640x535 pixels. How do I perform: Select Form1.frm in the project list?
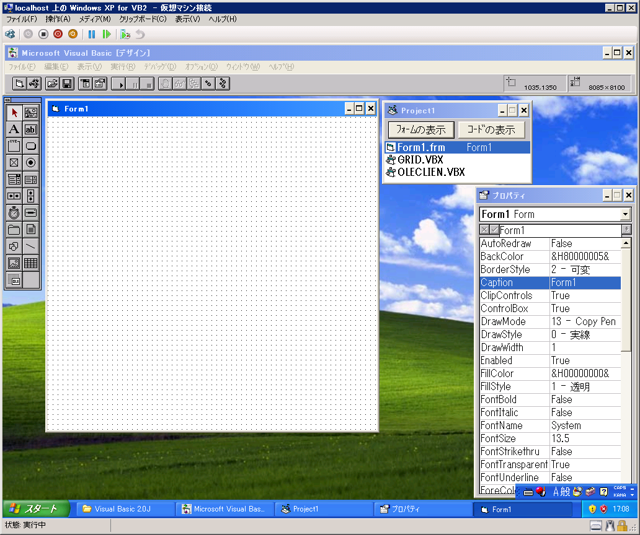[457, 147]
